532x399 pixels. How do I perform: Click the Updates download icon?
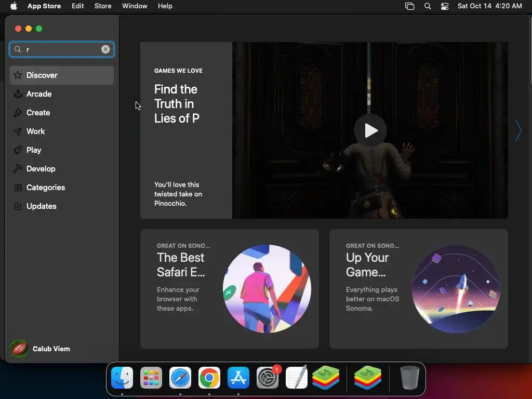pyautogui.click(x=18, y=206)
